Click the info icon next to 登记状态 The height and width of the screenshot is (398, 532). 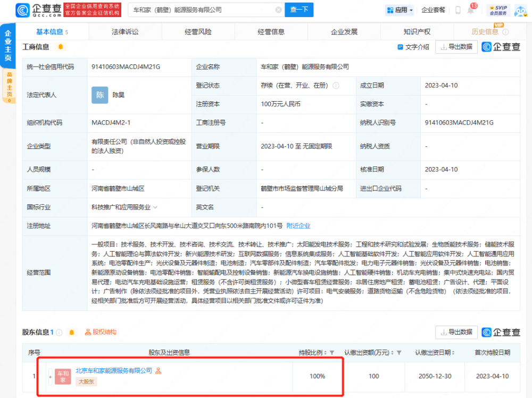pos(336,86)
